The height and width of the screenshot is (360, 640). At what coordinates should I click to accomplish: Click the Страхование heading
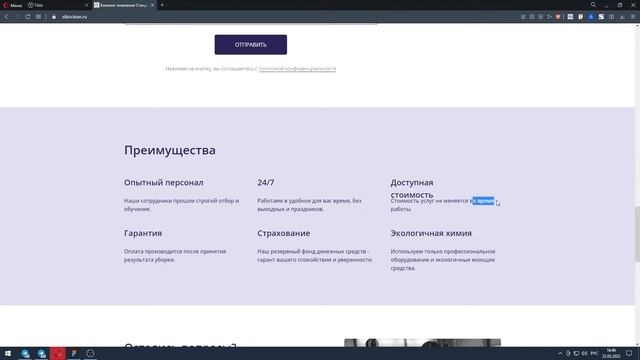coord(284,233)
